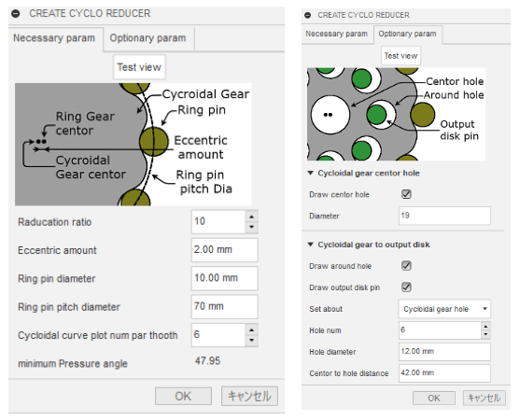Decrease Raducation ratio with down arrow

252,227
